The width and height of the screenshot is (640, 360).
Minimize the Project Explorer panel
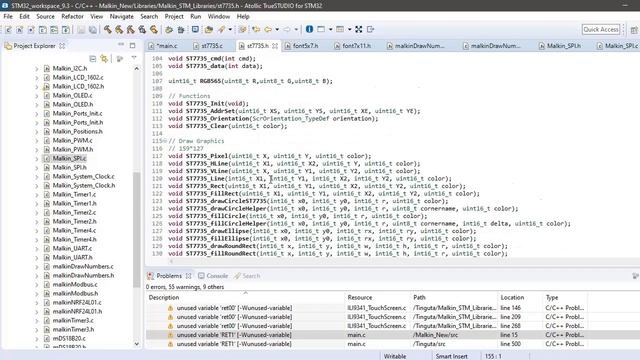(121, 45)
